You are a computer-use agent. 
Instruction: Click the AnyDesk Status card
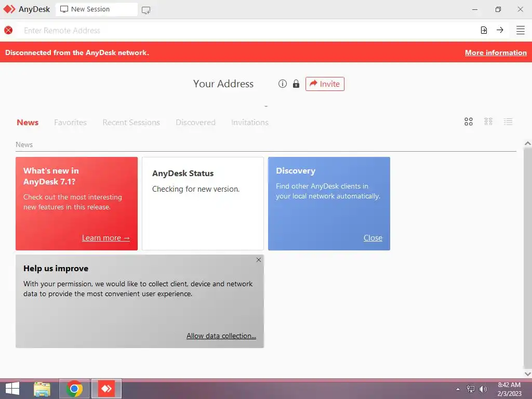[203, 204]
